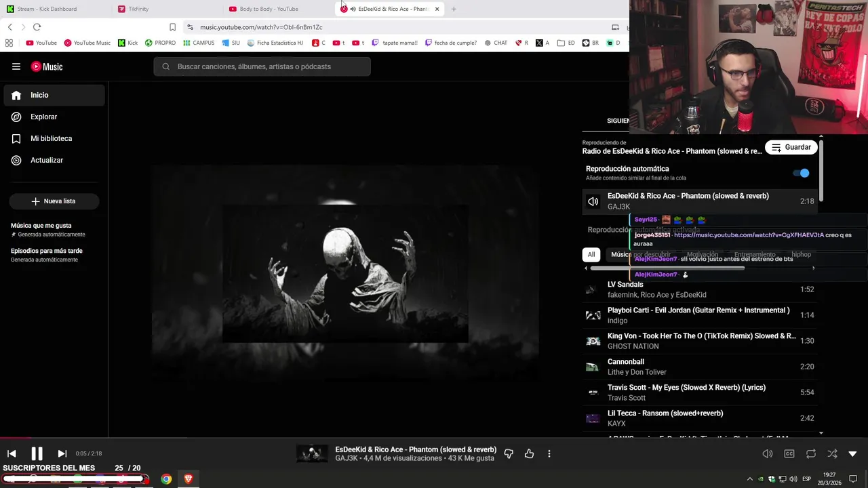868x488 pixels.
Task: Open Chrome from the taskbar
Action: point(166,479)
